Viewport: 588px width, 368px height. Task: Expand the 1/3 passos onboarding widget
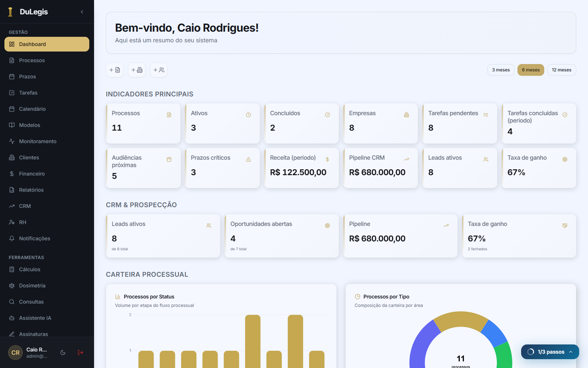pos(550,352)
